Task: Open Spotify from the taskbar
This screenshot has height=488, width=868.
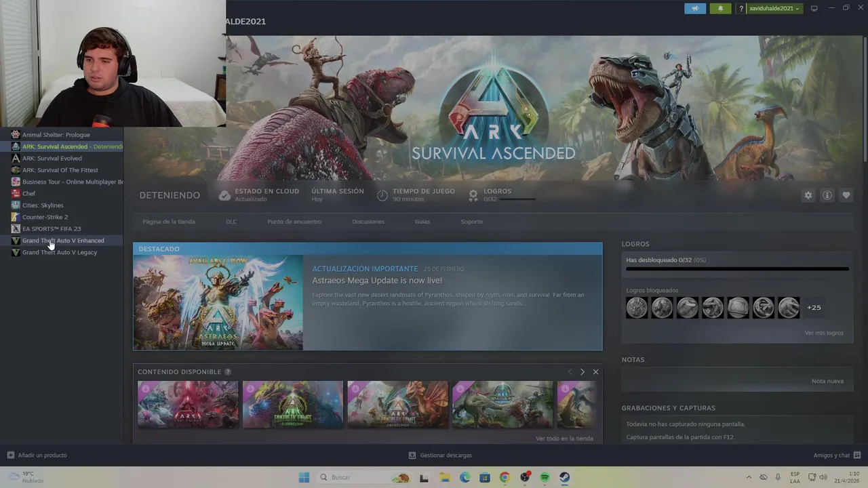Action: [545, 477]
